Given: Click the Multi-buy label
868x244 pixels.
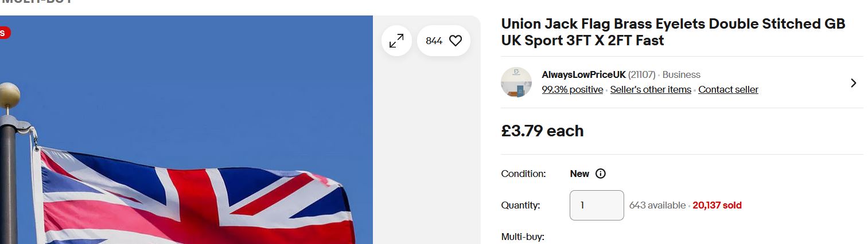Looking at the screenshot, I should pyautogui.click(x=523, y=237).
